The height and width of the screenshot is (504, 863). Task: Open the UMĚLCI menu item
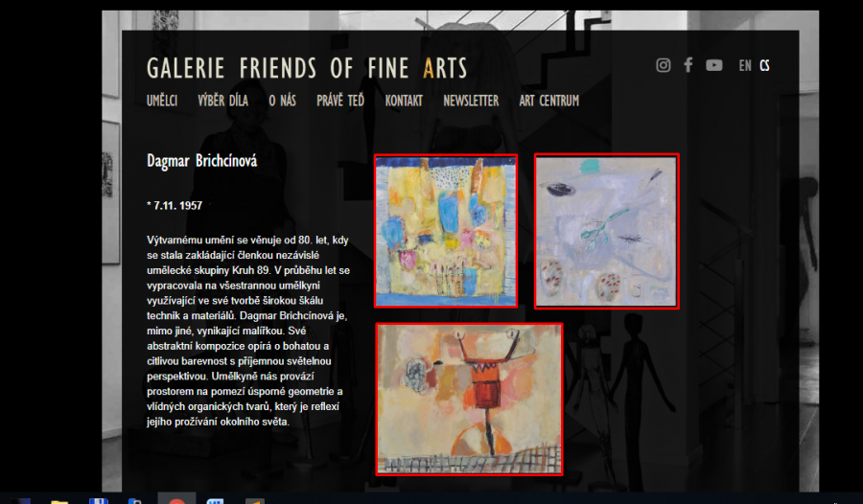point(162,101)
